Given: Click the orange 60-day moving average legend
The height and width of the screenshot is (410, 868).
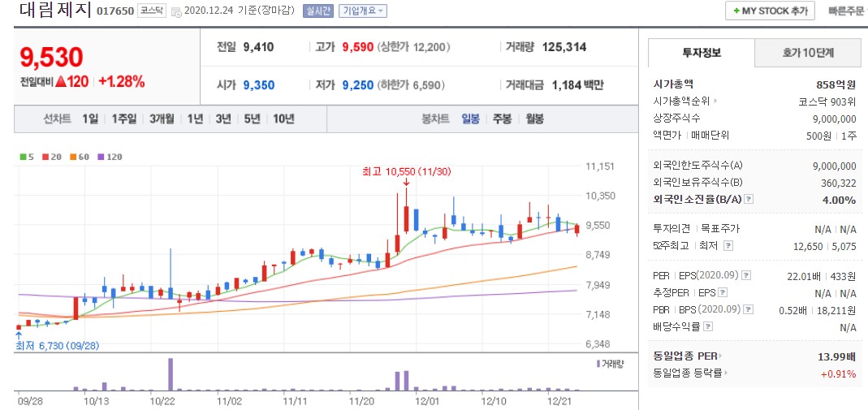Looking at the screenshot, I should (x=78, y=158).
